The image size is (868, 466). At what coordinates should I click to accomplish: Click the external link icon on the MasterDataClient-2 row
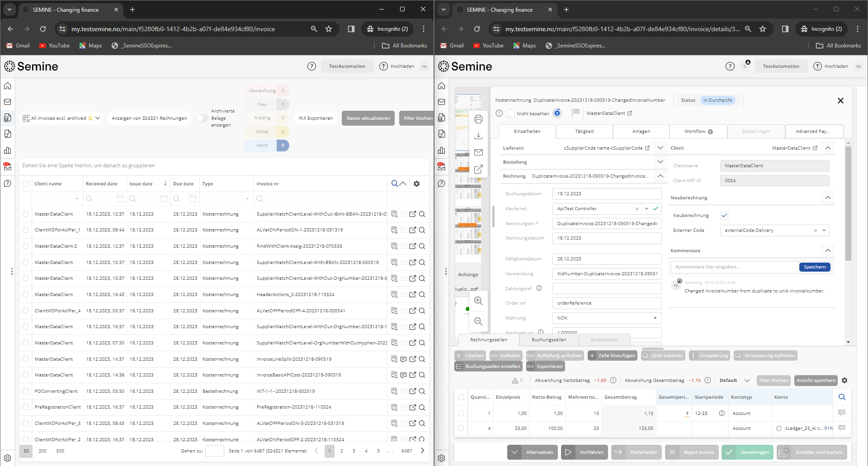(413, 246)
